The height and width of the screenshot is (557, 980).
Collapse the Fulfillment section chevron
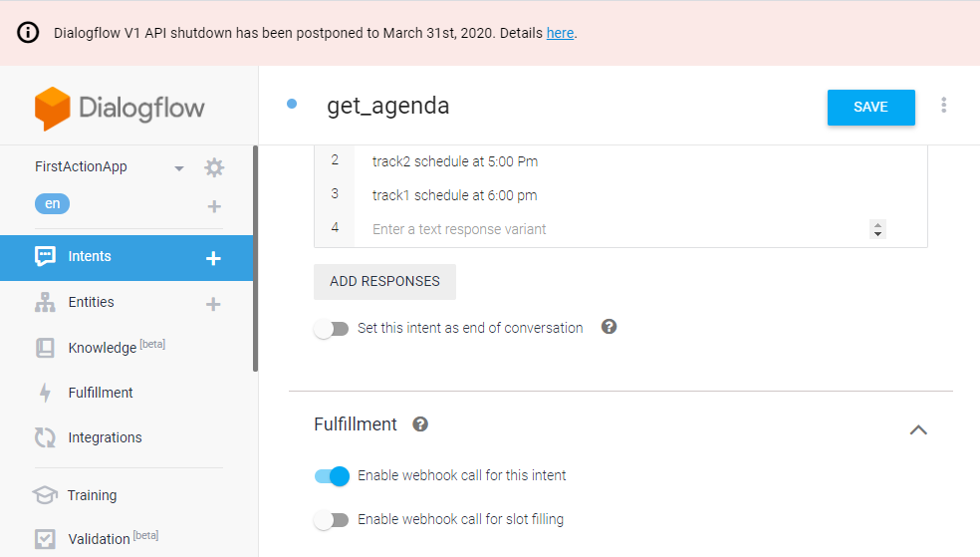click(x=918, y=429)
